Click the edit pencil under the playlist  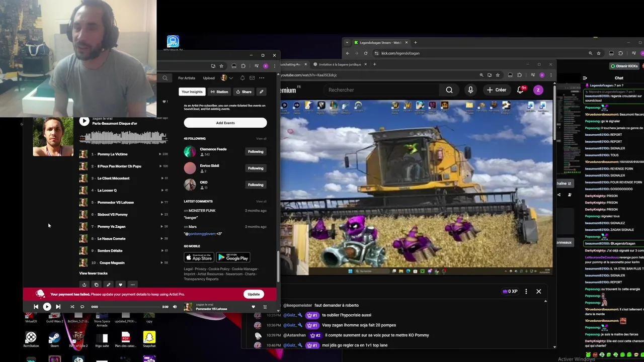click(x=108, y=285)
